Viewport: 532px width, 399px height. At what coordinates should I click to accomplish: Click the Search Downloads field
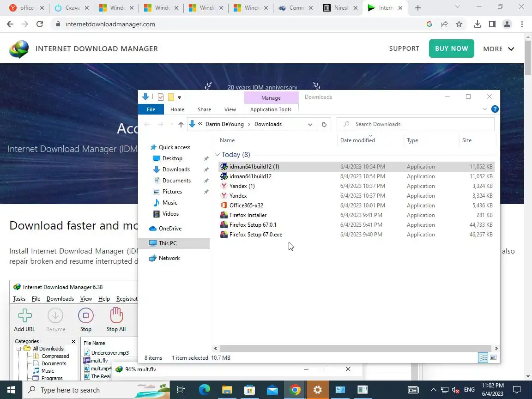pyautogui.click(x=416, y=124)
